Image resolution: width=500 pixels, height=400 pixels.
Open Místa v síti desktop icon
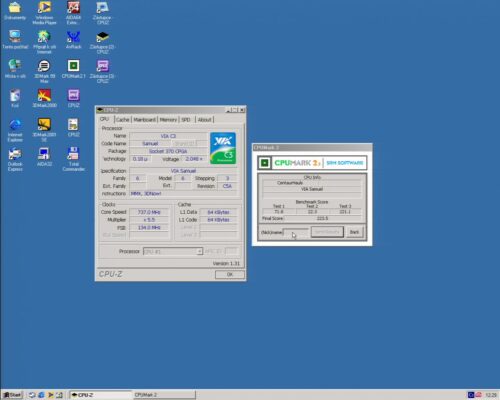(15, 69)
